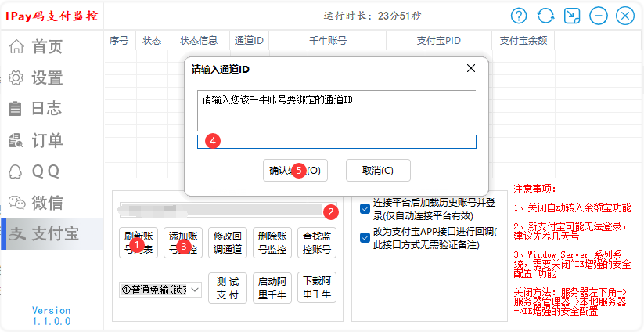The image size is (644, 332).
Task: Click the 测试支付 button
Action: 228,288
